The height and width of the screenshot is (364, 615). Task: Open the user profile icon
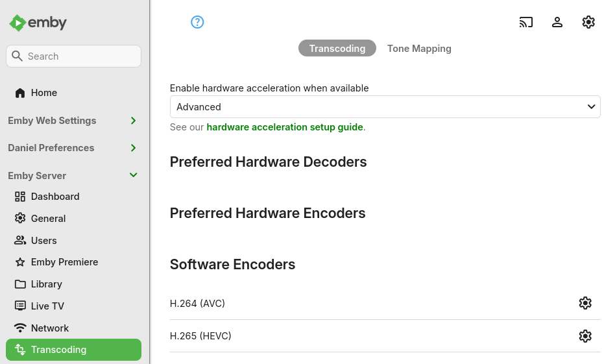(x=557, y=22)
